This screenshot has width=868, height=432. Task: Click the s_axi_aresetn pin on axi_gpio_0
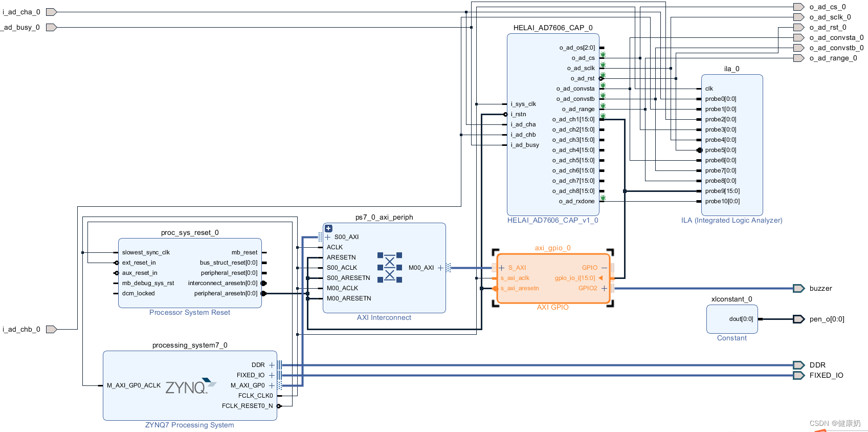pyautogui.click(x=520, y=288)
